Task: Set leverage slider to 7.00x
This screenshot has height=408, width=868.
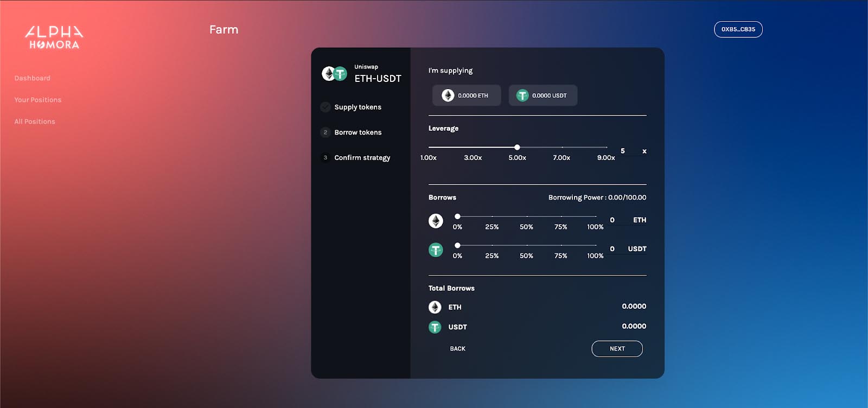Action: pos(562,147)
